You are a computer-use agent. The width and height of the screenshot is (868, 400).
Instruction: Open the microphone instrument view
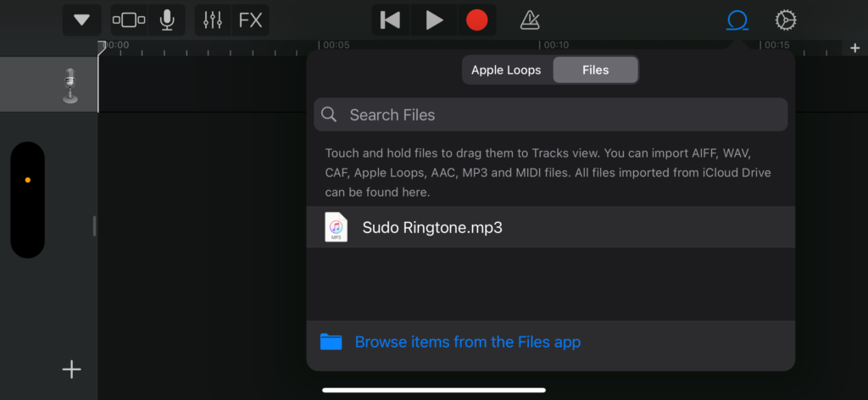pyautogui.click(x=167, y=20)
